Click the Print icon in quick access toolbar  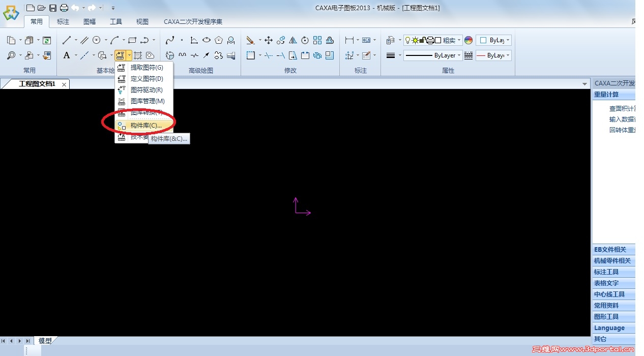click(64, 8)
